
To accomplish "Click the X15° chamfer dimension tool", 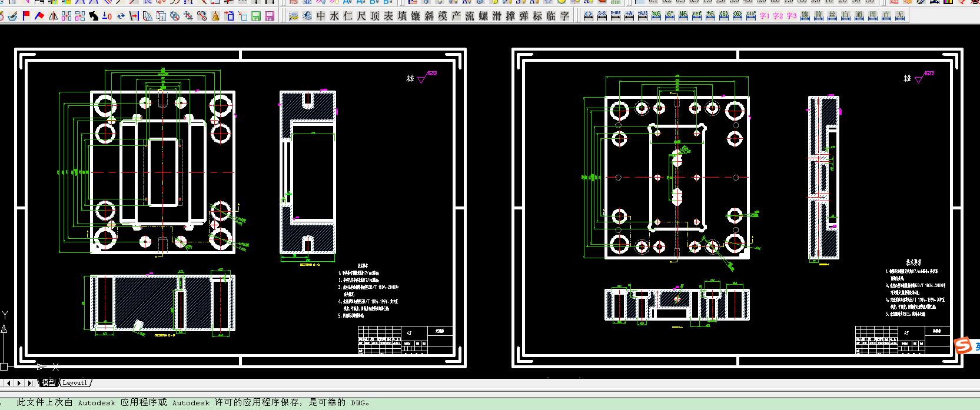I will pos(750,16).
